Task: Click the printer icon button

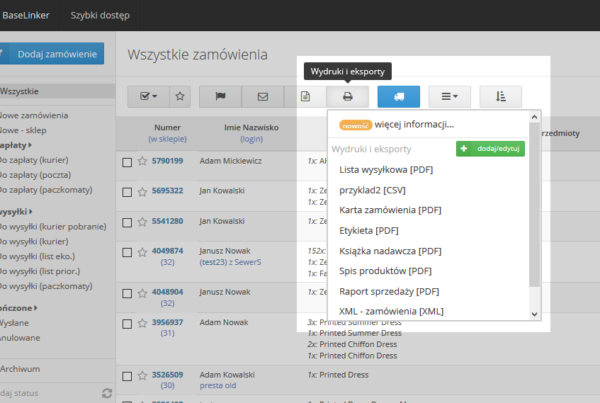Action: click(x=347, y=97)
